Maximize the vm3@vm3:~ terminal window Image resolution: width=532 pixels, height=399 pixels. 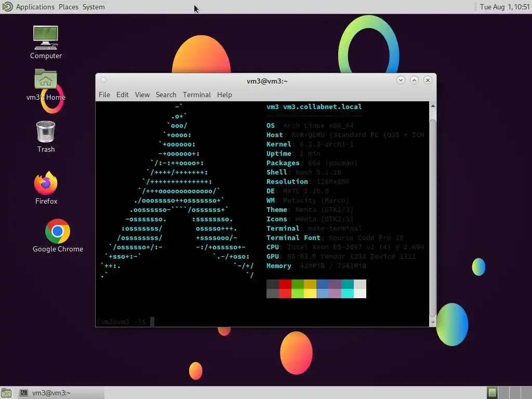click(414, 81)
